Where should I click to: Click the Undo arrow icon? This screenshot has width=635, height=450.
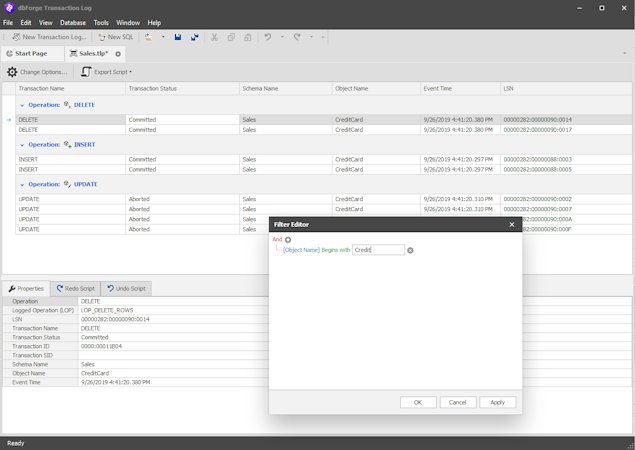click(x=268, y=37)
